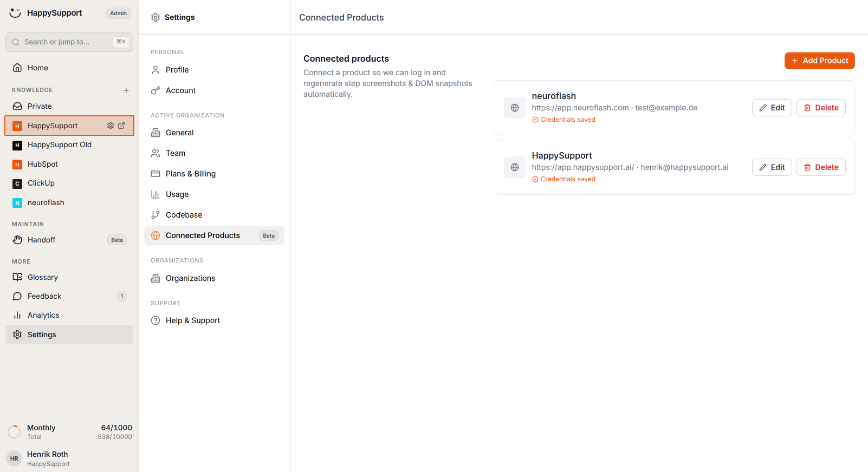This screenshot has height=472, width=868.
Task: Click the globe icon beside neuroflash product
Action: pos(515,108)
